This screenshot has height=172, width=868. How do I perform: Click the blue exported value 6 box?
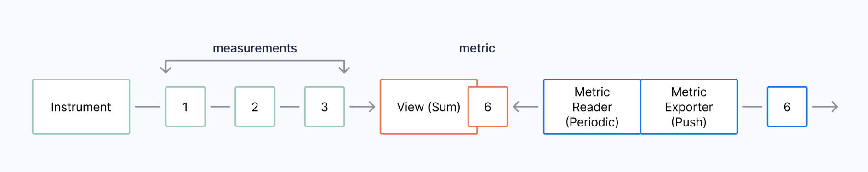click(x=787, y=107)
